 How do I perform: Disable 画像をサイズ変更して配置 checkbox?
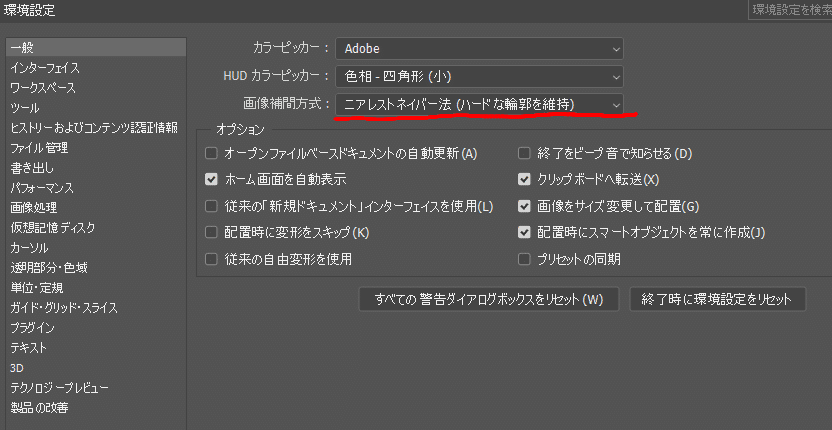524,206
